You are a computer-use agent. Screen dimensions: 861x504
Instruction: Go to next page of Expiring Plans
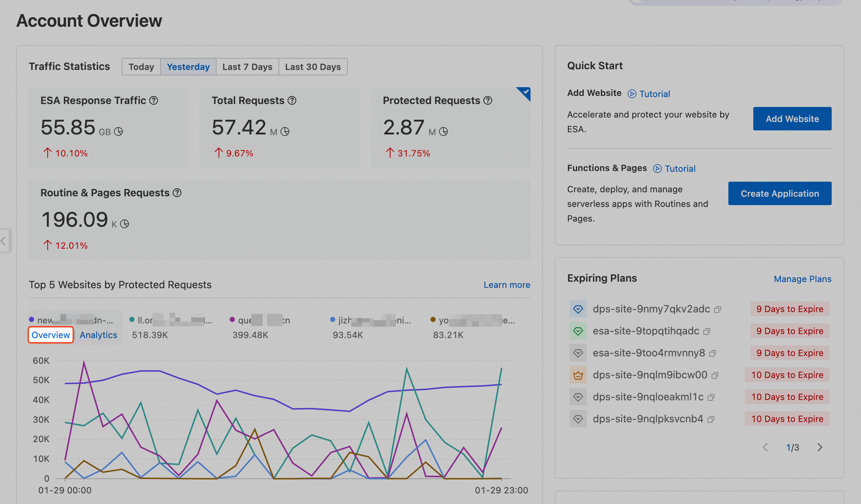(x=820, y=447)
